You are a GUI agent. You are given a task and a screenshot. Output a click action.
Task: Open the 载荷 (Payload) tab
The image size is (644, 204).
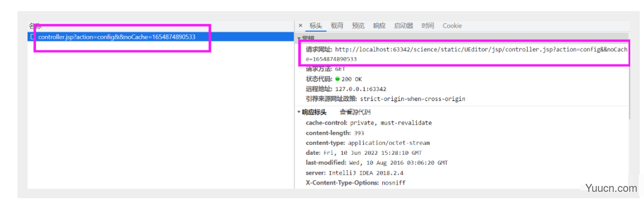click(x=337, y=25)
